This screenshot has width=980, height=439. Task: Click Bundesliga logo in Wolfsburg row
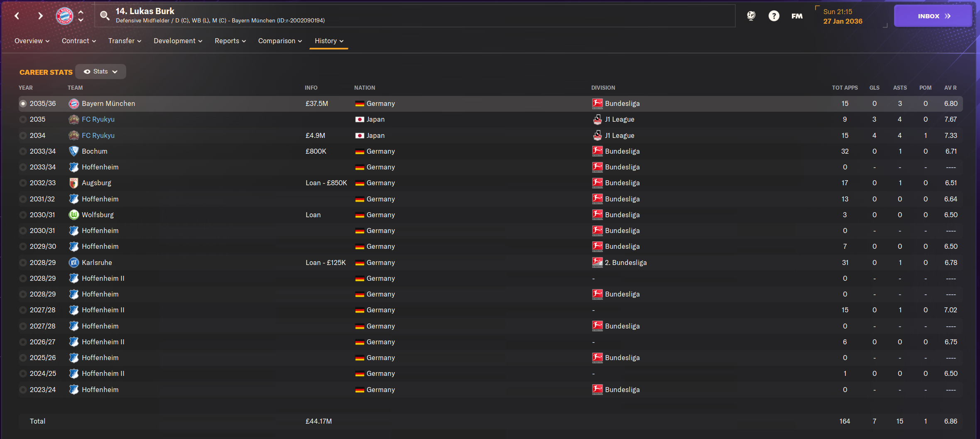pyautogui.click(x=598, y=215)
